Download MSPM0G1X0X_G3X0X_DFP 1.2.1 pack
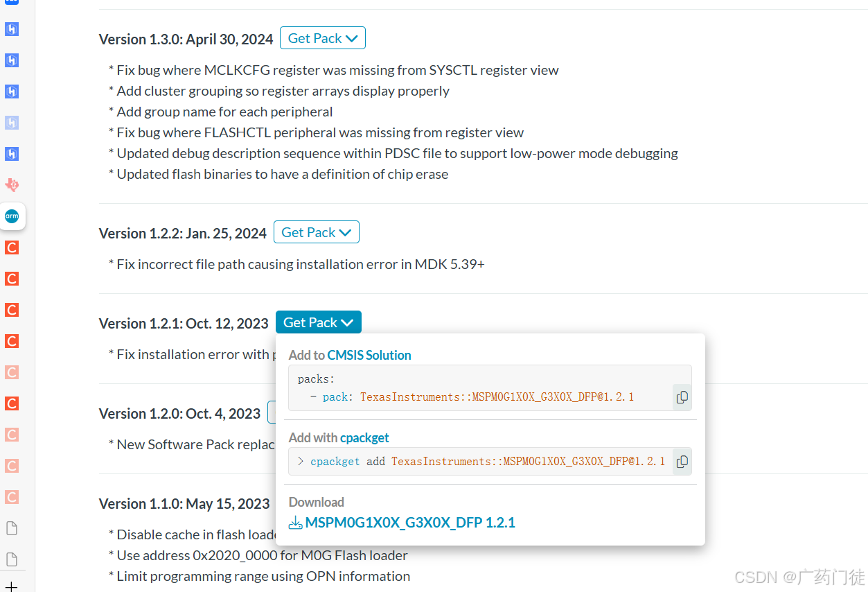This screenshot has width=868, height=592. (410, 523)
